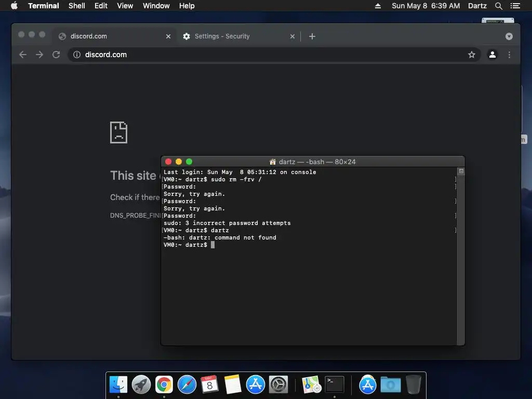
Task: Open the Shell menu
Action: point(77,6)
